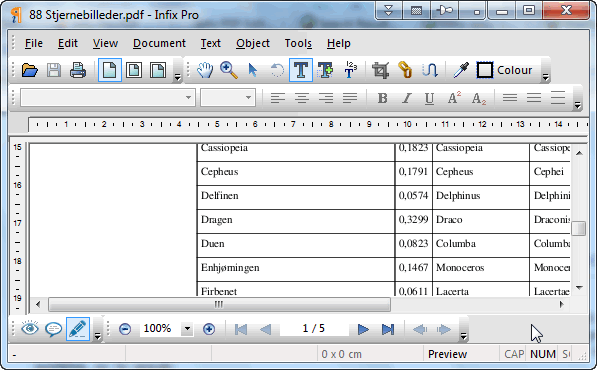Expand the file toolbar overflow arrow
This screenshot has width=597, height=370.
[x=177, y=77]
